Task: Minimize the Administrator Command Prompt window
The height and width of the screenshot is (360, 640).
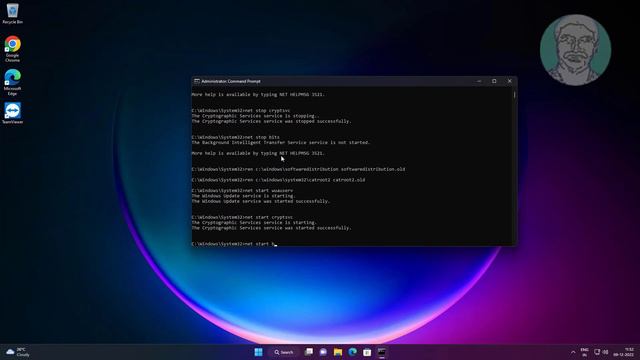Action: point(479,81)
